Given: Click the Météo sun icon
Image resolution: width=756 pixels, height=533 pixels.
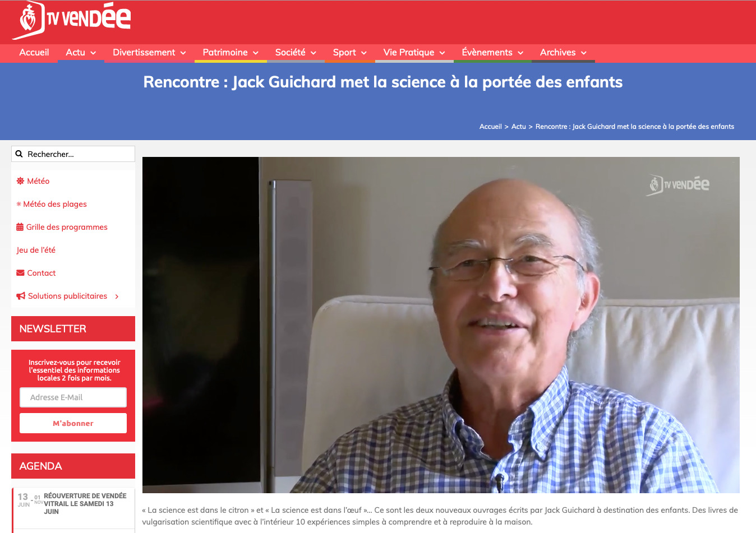Looking at the screenshot, I should click(20, 181).
